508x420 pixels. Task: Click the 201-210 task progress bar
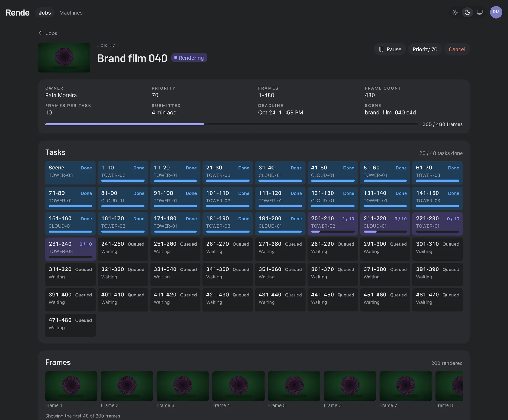tap(333, 232)
